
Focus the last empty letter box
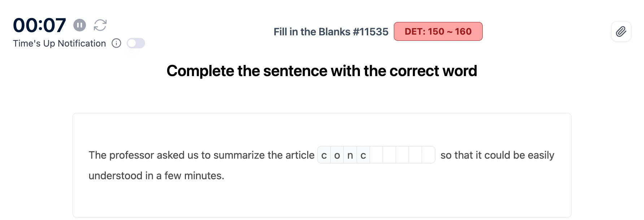click(428, 155)
